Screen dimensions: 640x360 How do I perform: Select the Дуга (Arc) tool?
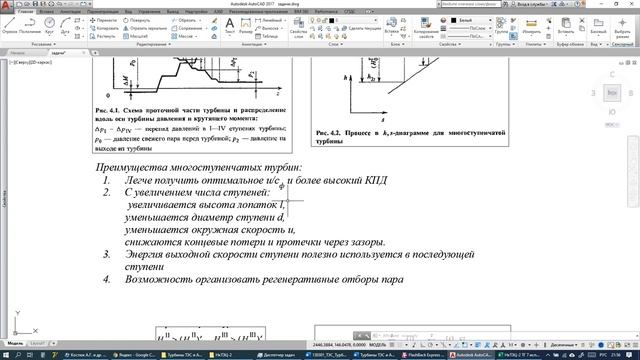[65, 25]
